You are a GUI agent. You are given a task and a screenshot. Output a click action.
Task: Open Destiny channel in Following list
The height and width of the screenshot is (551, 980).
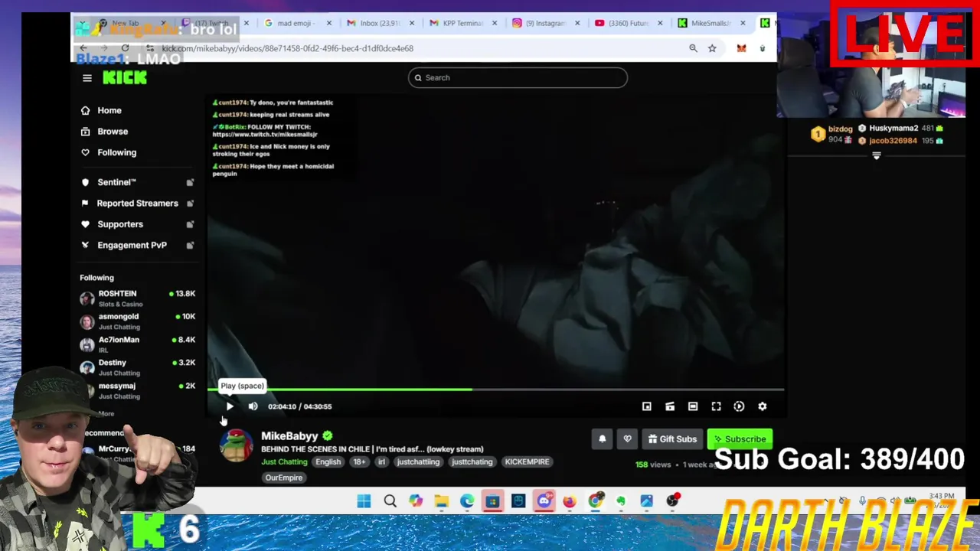click(138, 367)
